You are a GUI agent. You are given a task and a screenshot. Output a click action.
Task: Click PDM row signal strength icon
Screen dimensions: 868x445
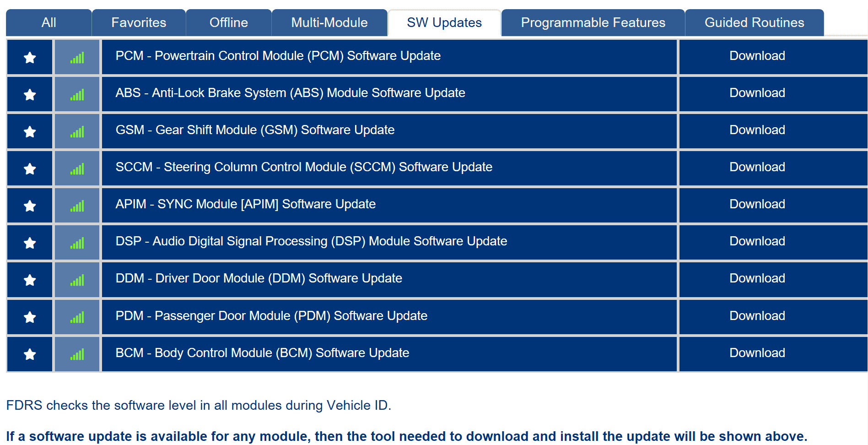(77, 317)
